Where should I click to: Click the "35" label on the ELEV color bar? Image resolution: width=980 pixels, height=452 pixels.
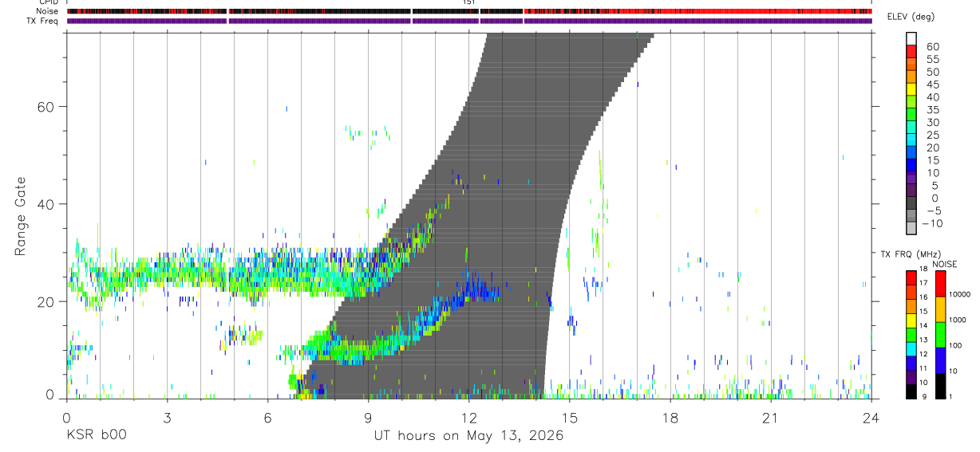tap(932, 110)
